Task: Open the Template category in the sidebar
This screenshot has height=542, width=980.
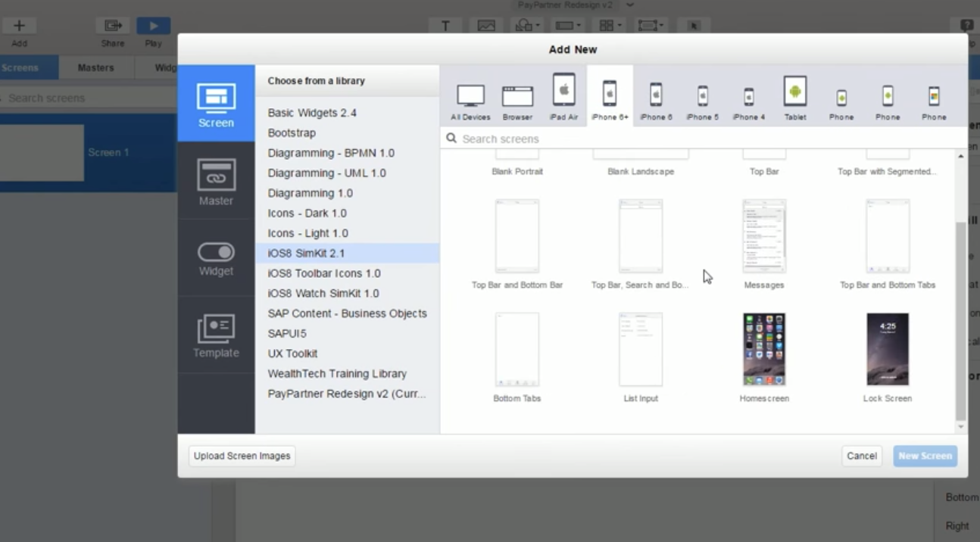Action: (x=216, y=335)
